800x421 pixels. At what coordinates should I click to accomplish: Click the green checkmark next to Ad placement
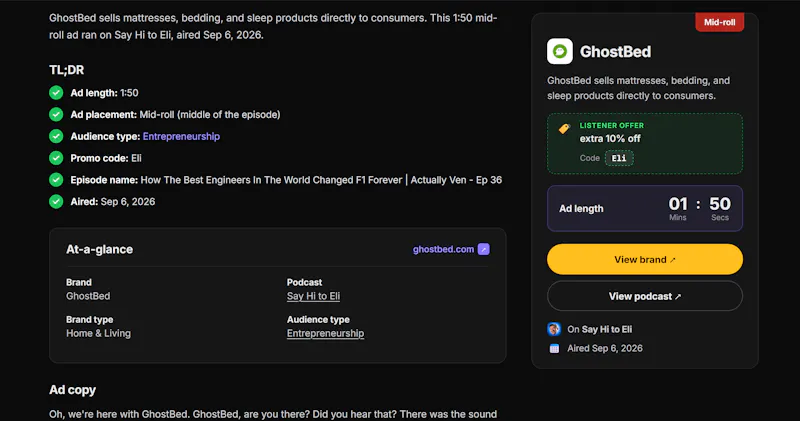tap(56, 114)
